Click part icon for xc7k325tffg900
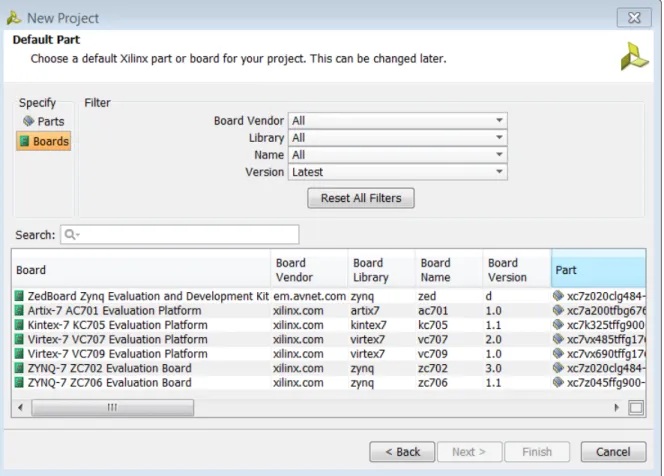This screenshot has height=476, width=664. point(558,325)
